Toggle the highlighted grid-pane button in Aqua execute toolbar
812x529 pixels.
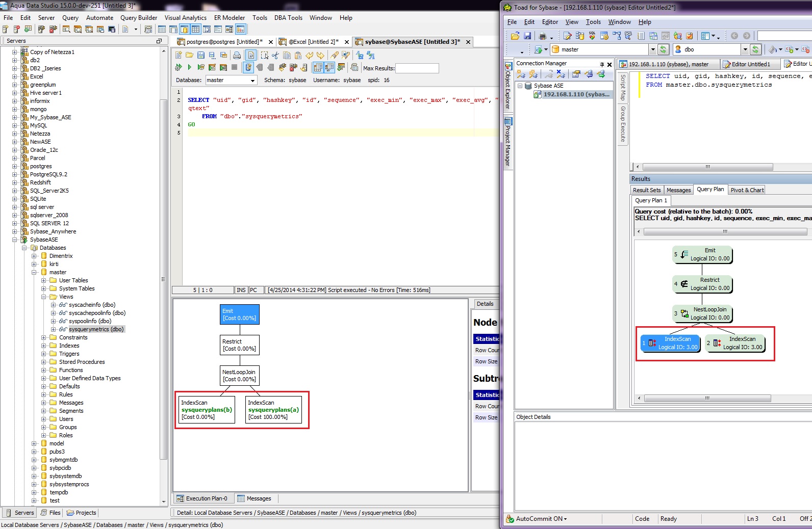point(318,67)
